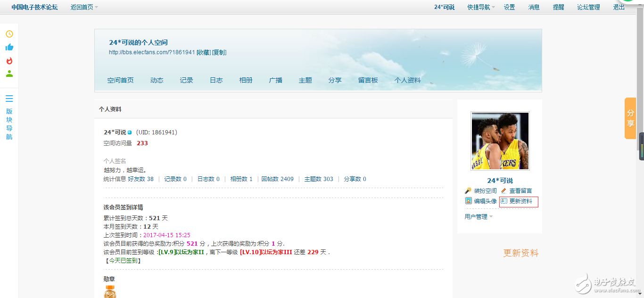Open 提醒 in the top bar
The width and height of the screenshot is (644, 298).
[558, 7]
